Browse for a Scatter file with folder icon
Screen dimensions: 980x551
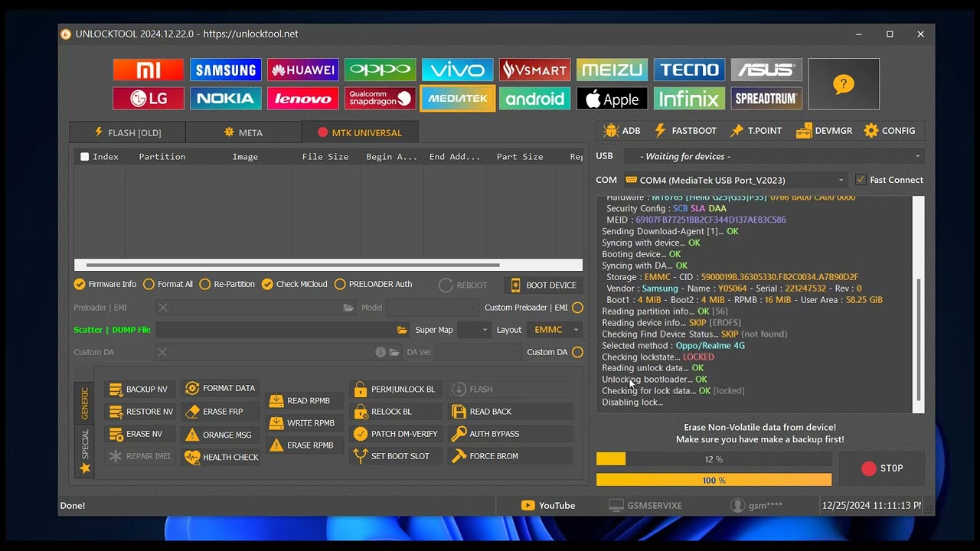402,330
